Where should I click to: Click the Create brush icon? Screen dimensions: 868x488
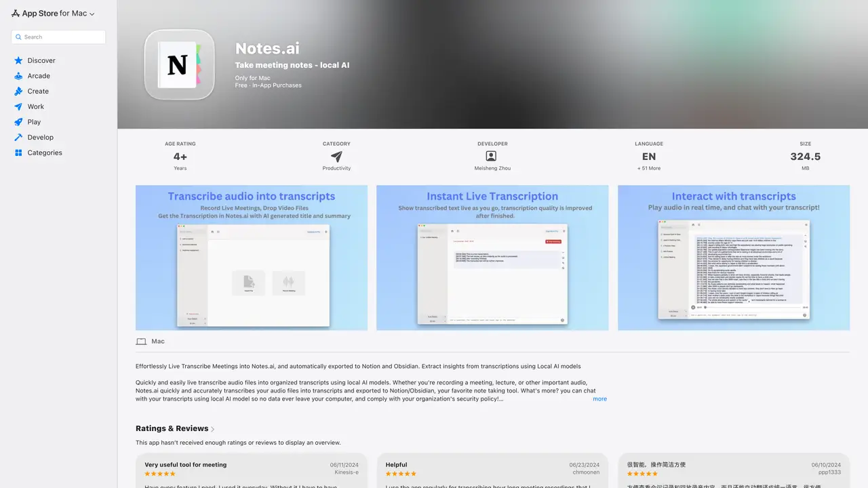coord(18,91)
